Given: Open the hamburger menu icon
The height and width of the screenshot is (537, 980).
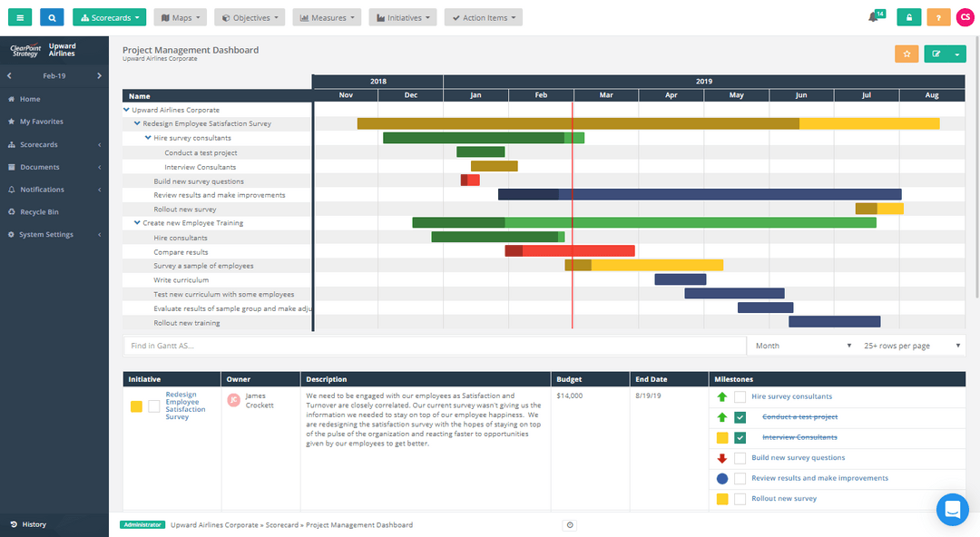Looking at the screenshot, I should pos(19,17).
